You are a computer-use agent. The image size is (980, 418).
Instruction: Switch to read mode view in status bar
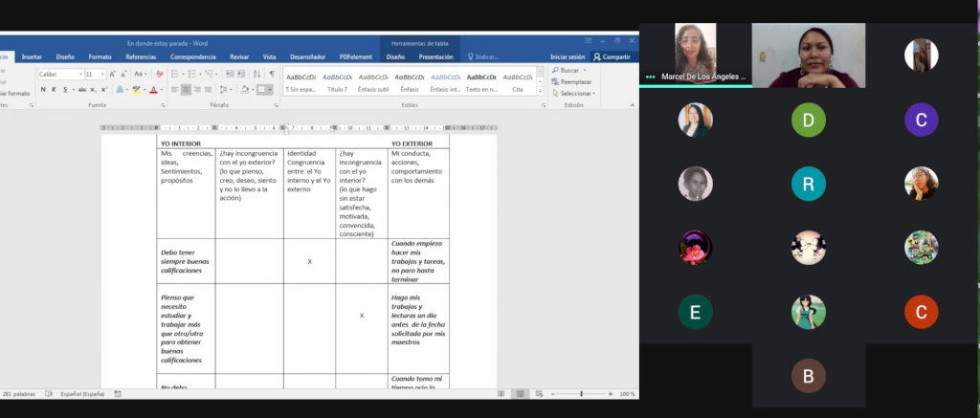pos(501,394)
